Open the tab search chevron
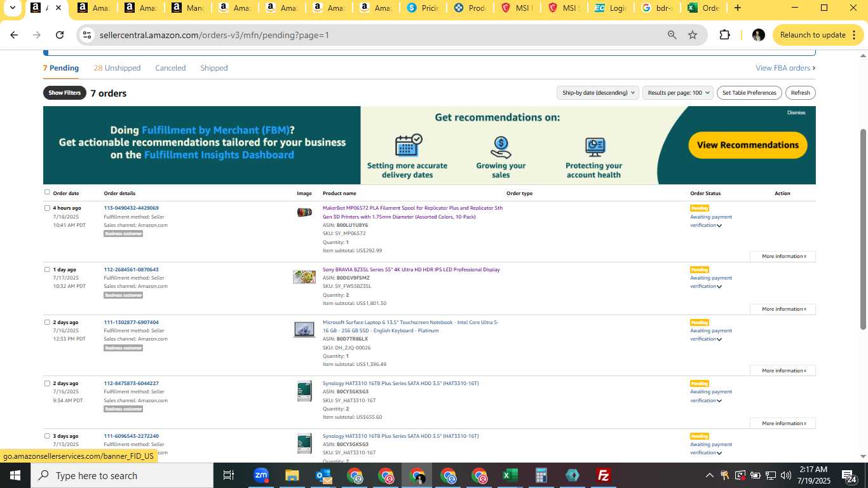The width and height of the screenshot is (868, 488). click(13, 8)
